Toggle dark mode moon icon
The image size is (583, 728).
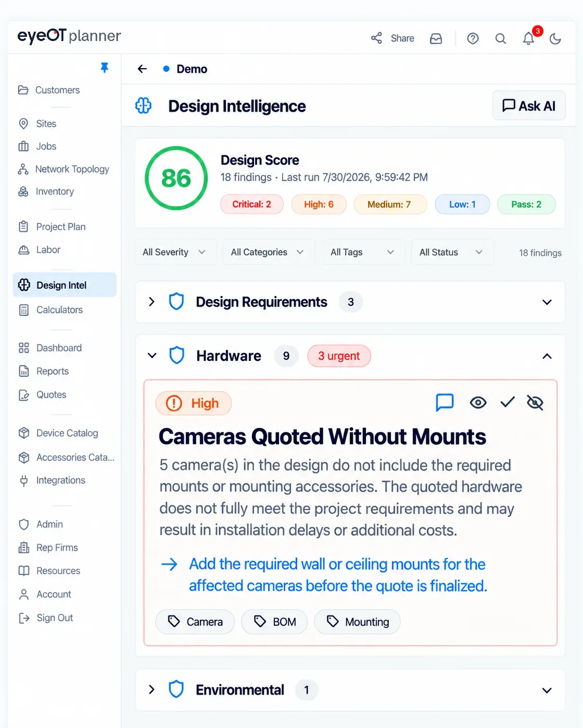(x=555, y=38)
